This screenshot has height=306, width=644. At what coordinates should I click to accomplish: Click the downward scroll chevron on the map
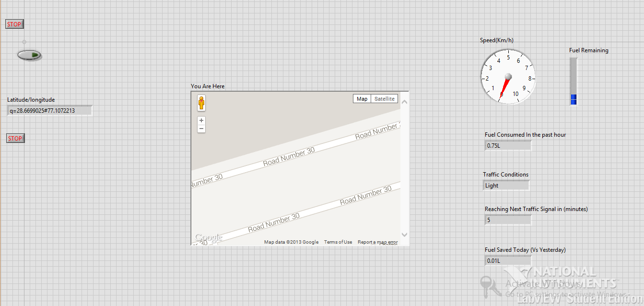(404, 235)
